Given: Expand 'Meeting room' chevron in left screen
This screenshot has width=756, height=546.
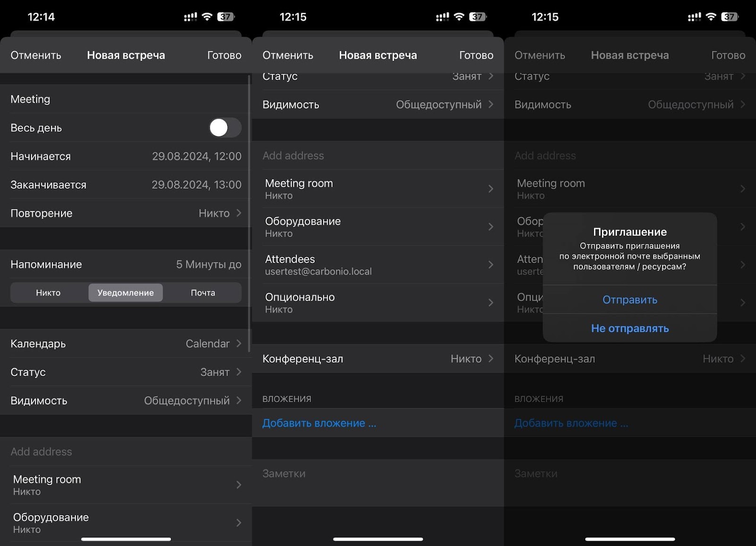Looking at the screenshot, I should coord(239,485).
